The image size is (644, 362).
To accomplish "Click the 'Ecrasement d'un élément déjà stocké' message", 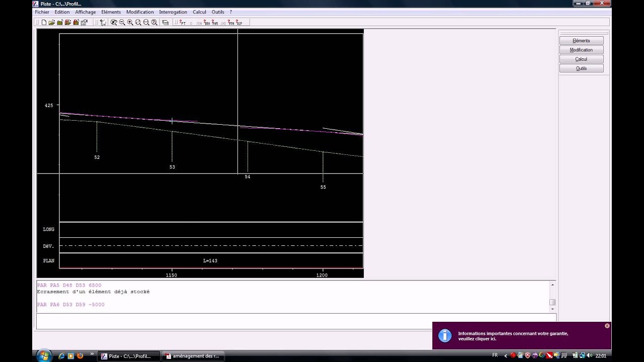I will 93,292.
